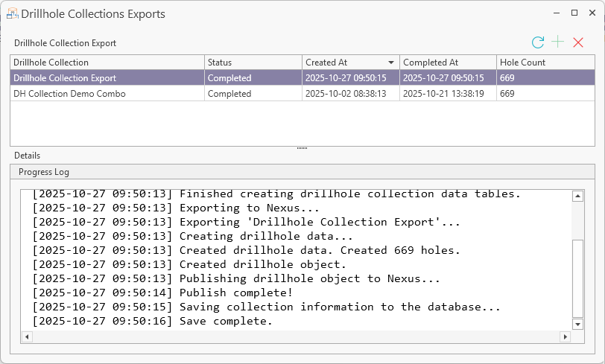
Task: Select the DH Collection Demo Combo row
Action: [107, 94]
